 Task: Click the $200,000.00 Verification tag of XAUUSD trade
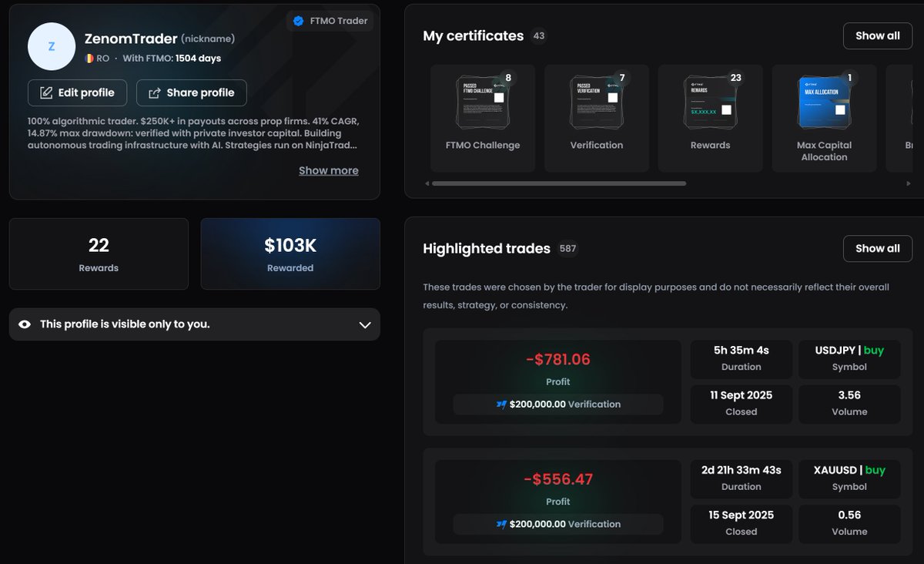coord(558,524)
